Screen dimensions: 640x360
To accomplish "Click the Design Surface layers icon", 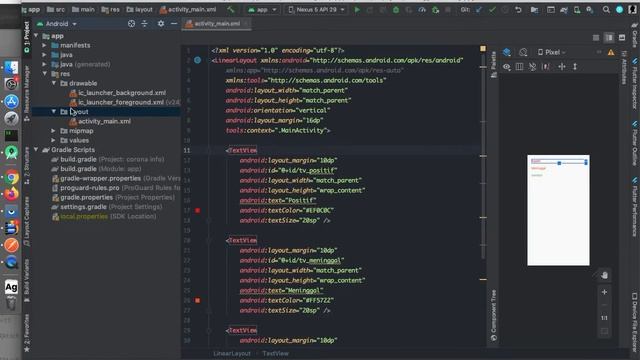I will pyautogui.click(x=507, y=52).
